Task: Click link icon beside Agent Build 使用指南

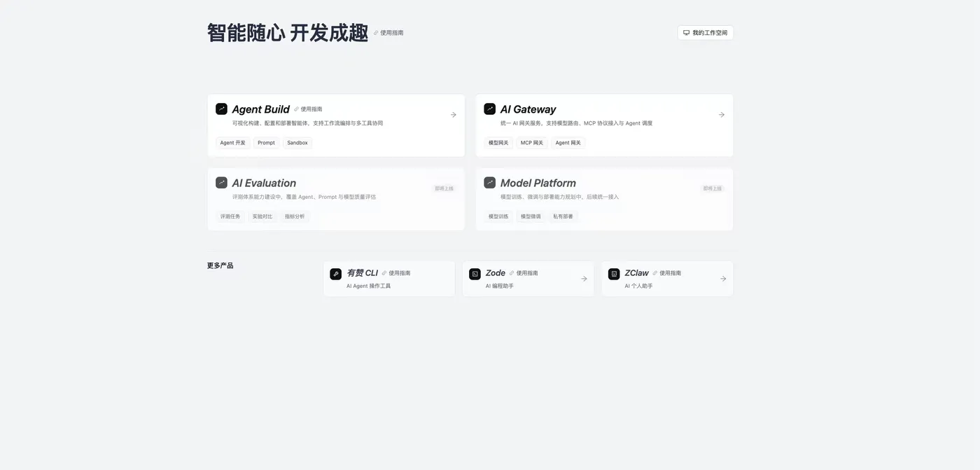Action: pos(296,109)
